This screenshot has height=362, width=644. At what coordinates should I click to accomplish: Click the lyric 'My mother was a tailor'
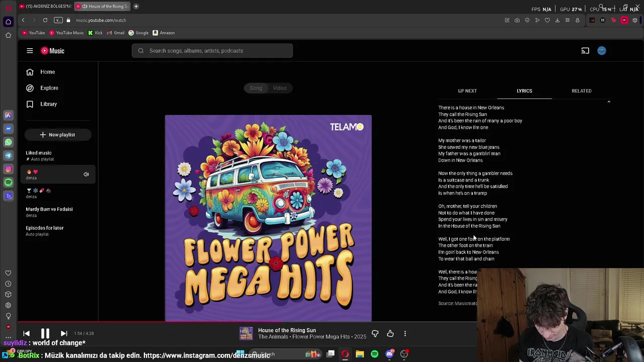[x=462, y=140]
